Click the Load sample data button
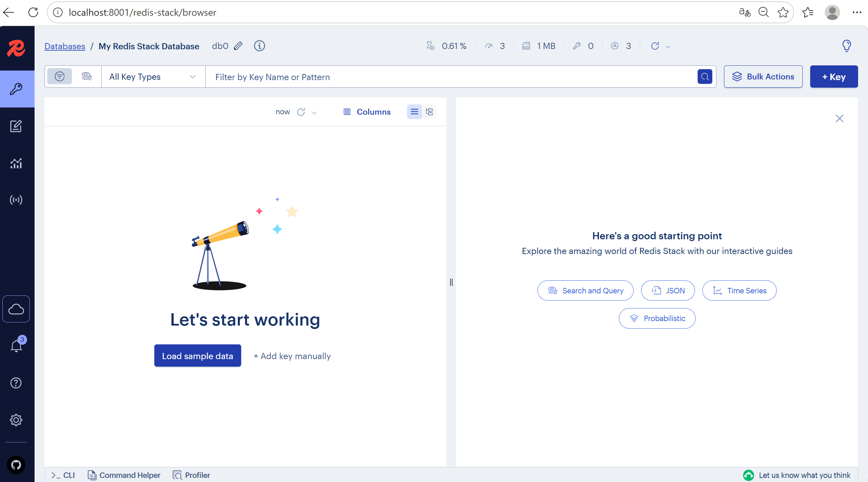 (x=197, y=356)
